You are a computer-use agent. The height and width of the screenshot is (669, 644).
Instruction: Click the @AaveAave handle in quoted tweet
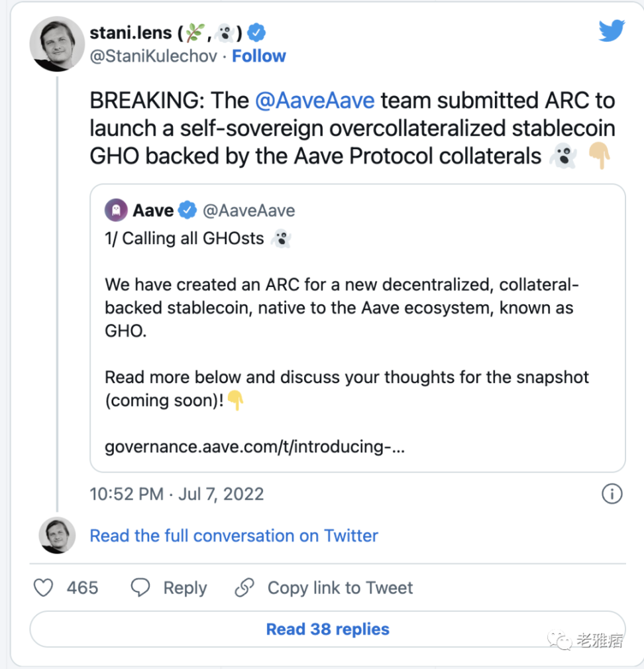(248, 211)
